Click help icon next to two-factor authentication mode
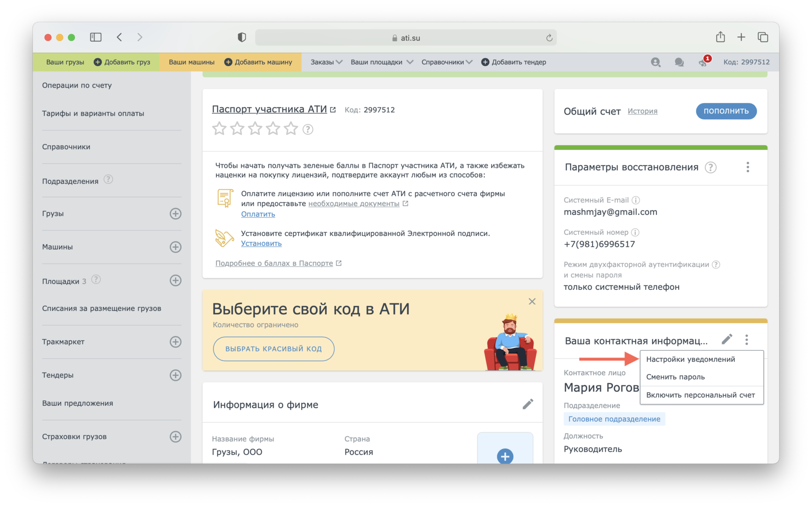 [x=716, y=264]
